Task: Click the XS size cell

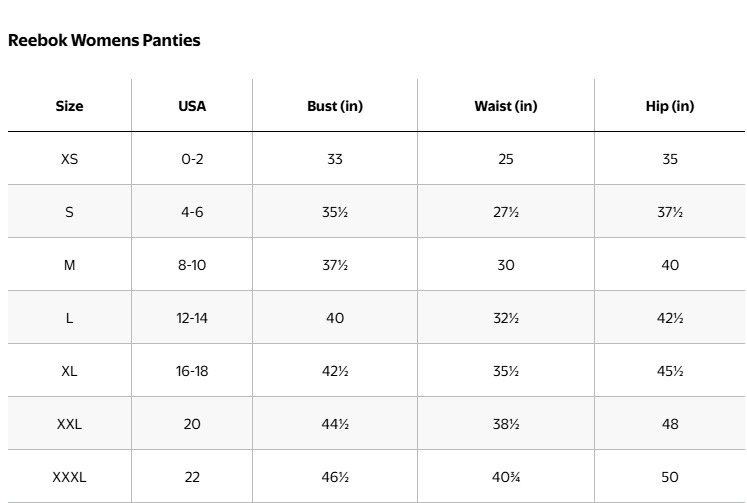Action: point(69,159)
